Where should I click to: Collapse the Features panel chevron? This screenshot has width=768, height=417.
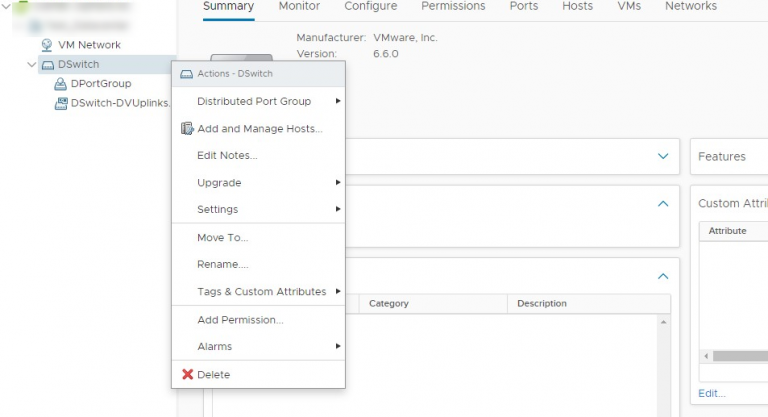point(662,156)
